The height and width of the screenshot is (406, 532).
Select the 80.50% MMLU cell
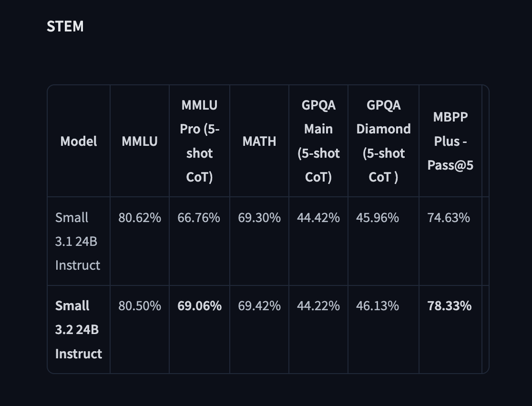point(140,305)
